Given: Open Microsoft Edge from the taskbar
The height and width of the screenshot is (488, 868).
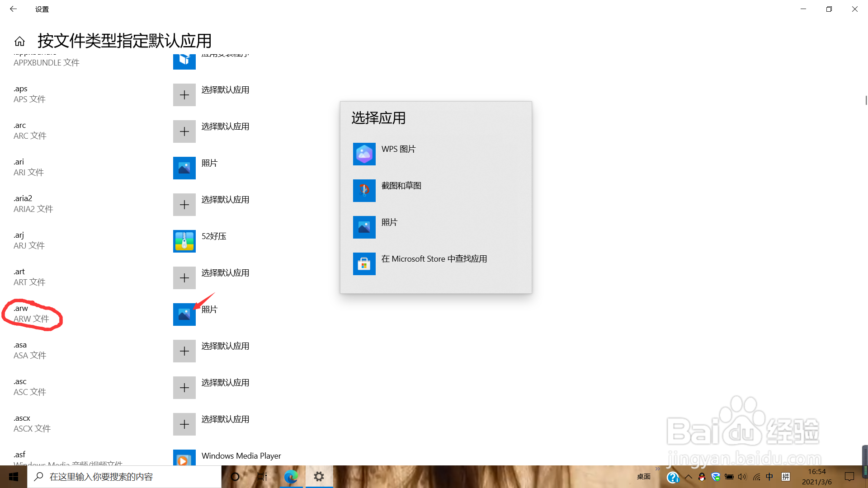Looking at the screenshot, I should [291, 477].
